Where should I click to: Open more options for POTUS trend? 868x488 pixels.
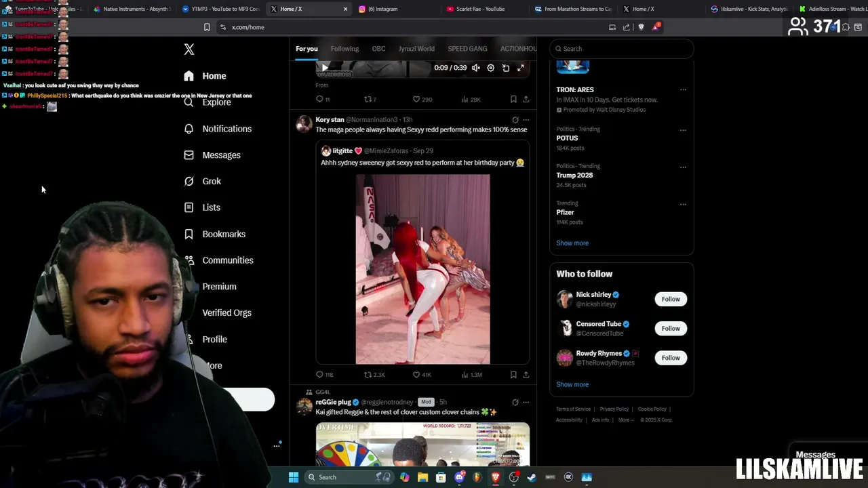pos(683,129)
